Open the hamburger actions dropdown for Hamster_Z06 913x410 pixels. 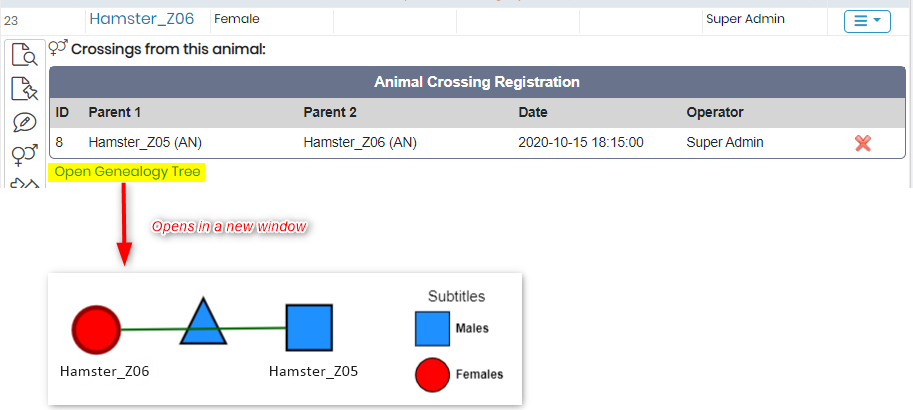[x=867, y=21]
